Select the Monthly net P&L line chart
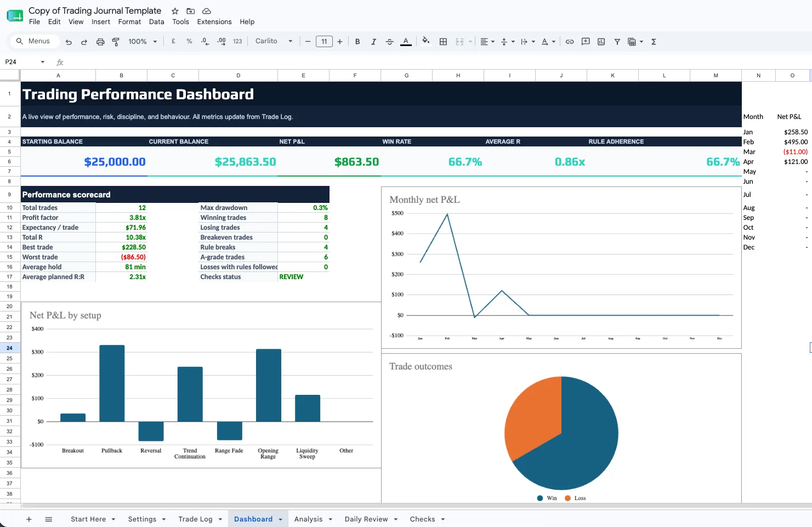 [561, 268]
